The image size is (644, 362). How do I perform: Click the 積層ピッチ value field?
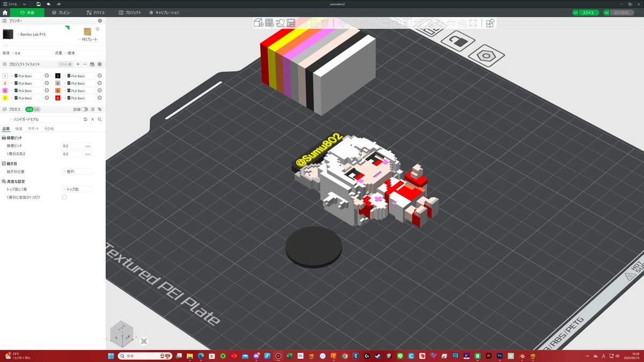(x=77, y=146)
